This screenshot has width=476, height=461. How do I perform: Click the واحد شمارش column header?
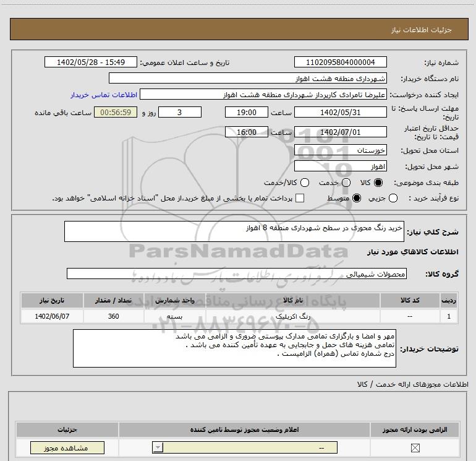click(175, 300)
